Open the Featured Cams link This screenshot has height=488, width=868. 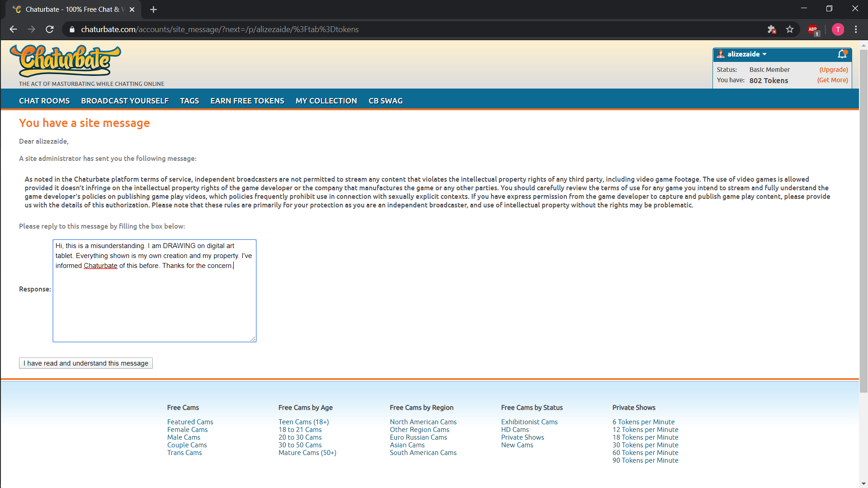point(190,422)
